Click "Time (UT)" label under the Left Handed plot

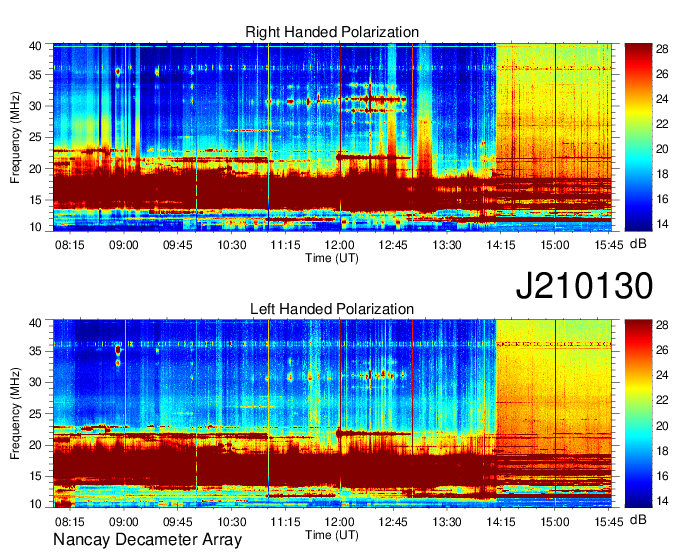pos(332,535)
